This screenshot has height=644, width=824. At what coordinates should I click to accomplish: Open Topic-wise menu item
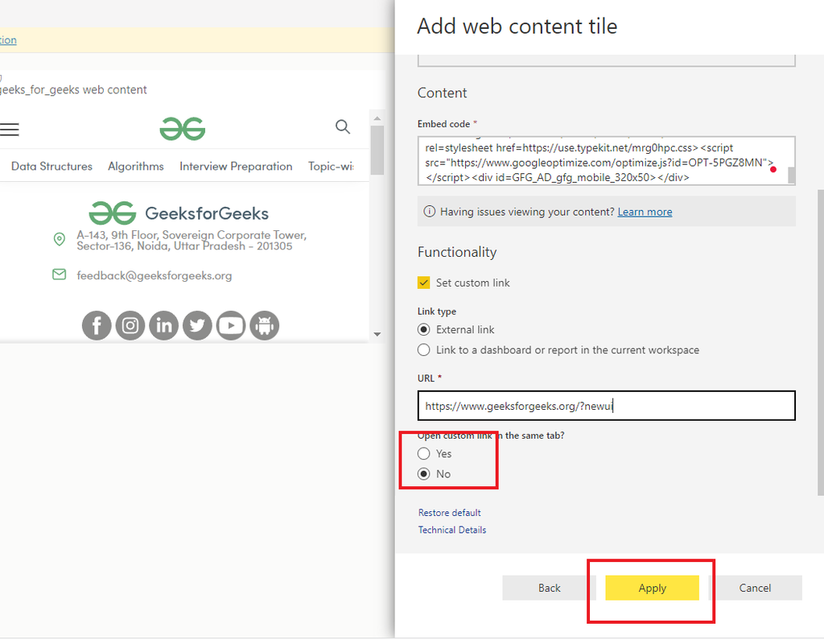(331, 166)
